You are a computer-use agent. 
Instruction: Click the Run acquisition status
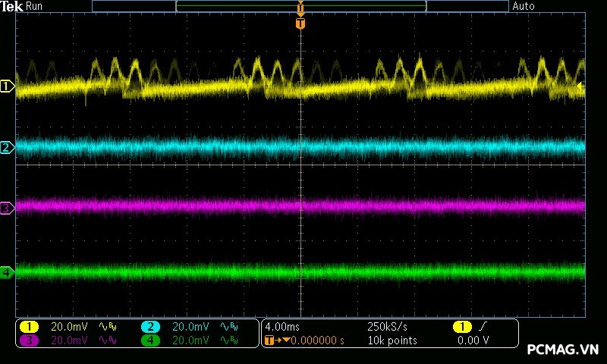[x=34, y=6]
